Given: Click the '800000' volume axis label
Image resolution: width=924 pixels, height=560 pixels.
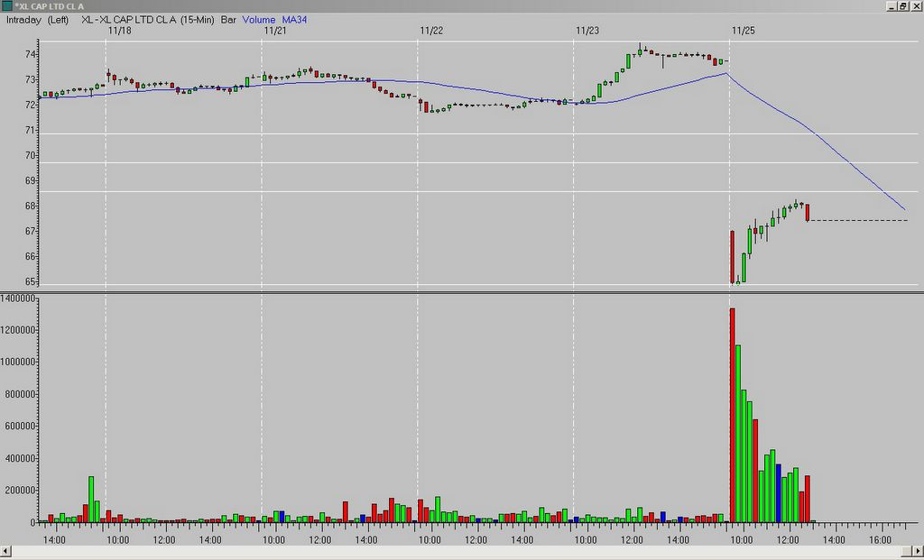Looking at the screenshot, I should point(21,395).
